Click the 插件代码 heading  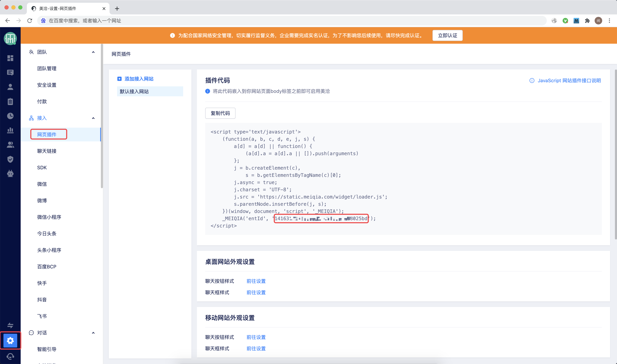tap(217, 81)
